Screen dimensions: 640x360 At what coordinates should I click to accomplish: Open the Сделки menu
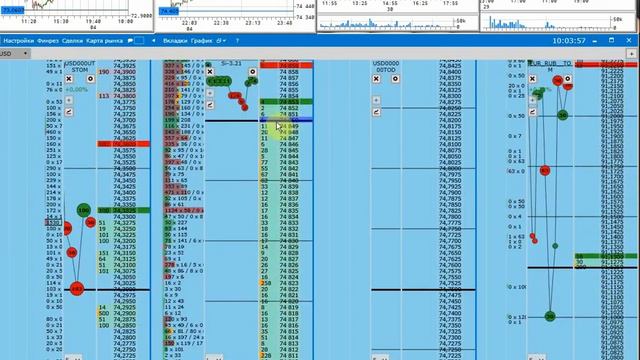tap(72, 41)
